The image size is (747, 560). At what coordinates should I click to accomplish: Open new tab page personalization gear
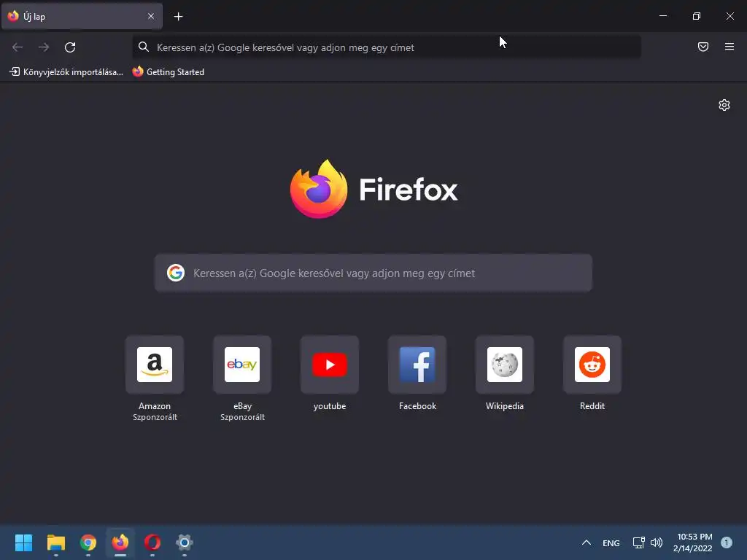click(724, 105)
